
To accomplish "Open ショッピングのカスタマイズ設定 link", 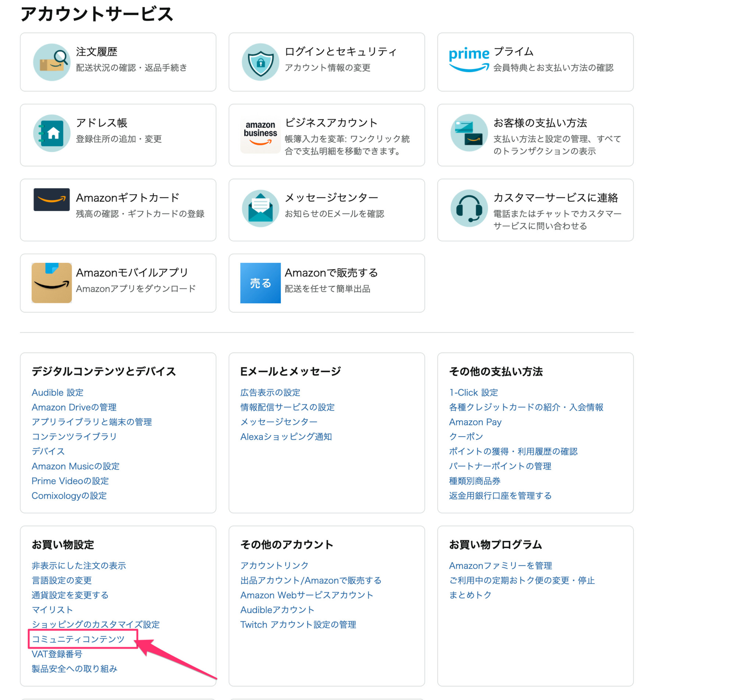I will point(96,625).
